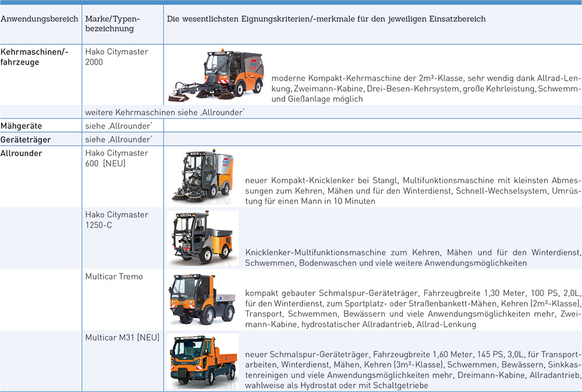Click the 'Anwendungsbereich' column header
The height and width of the screenshot is (392, 582).
(40, 19)
